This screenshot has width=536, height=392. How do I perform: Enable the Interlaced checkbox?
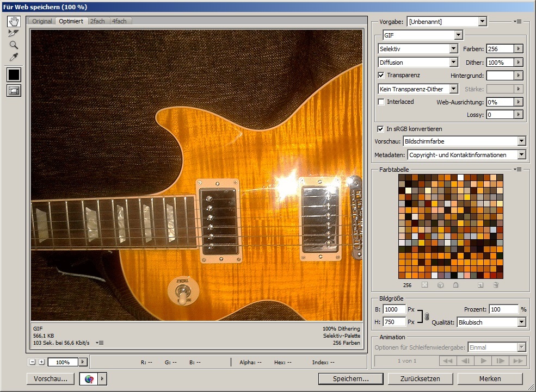[x=381, y=102]
